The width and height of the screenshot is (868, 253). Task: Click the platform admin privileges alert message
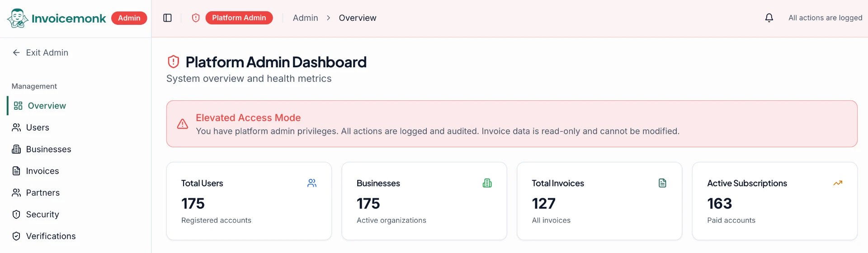[x=437, y=131]
